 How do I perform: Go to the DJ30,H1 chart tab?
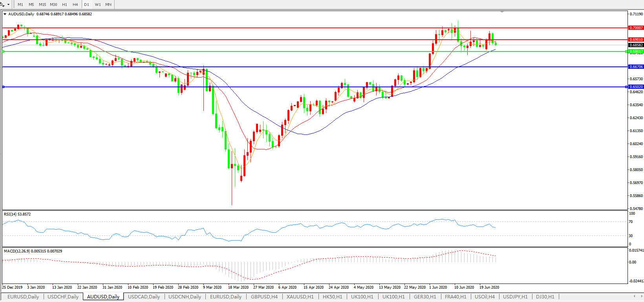[545, 297]
